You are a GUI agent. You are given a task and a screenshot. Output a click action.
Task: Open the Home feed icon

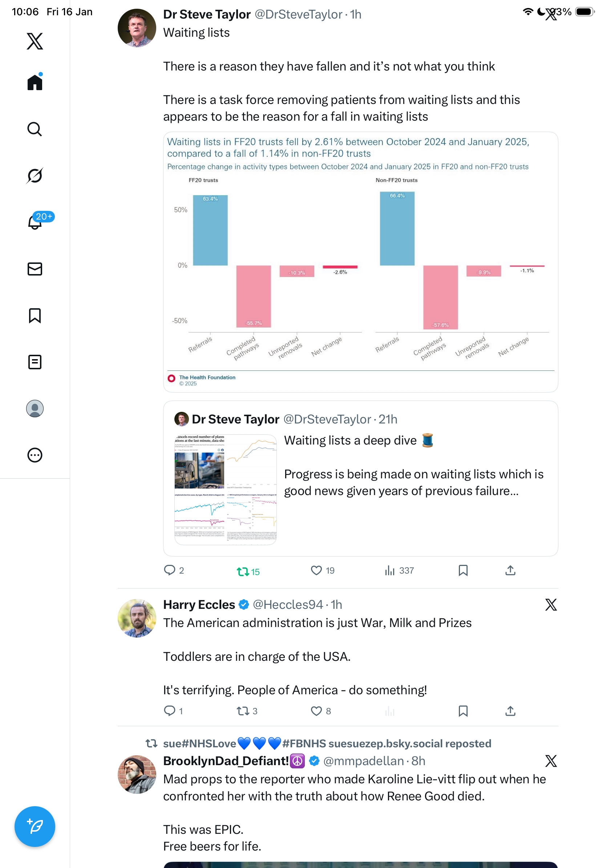click(35, 83)
